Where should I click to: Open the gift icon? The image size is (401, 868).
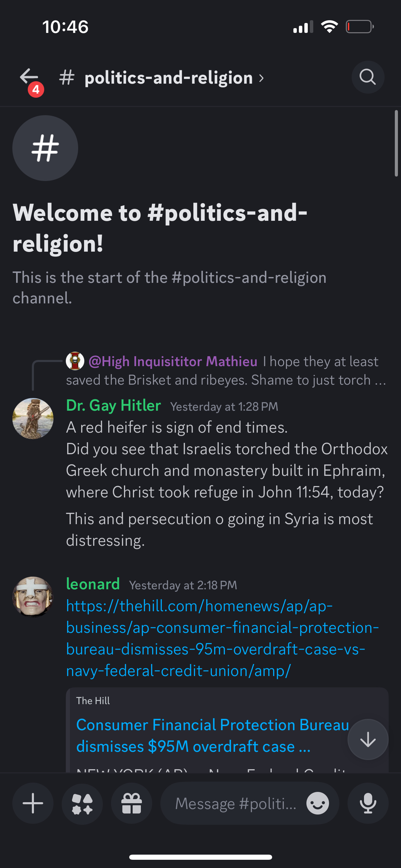tap(132, 803)
